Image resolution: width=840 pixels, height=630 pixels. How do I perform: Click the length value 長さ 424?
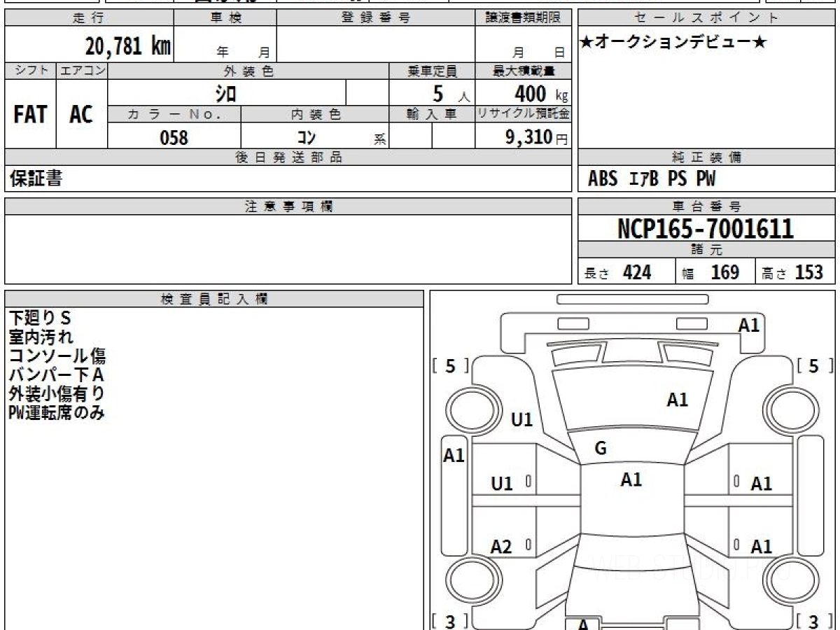(618, 272)
